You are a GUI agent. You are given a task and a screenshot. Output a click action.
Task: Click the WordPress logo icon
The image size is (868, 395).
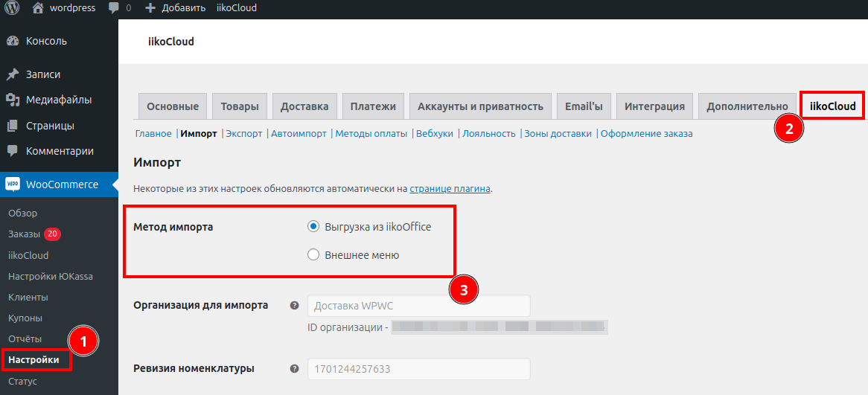tap(12, 8)
